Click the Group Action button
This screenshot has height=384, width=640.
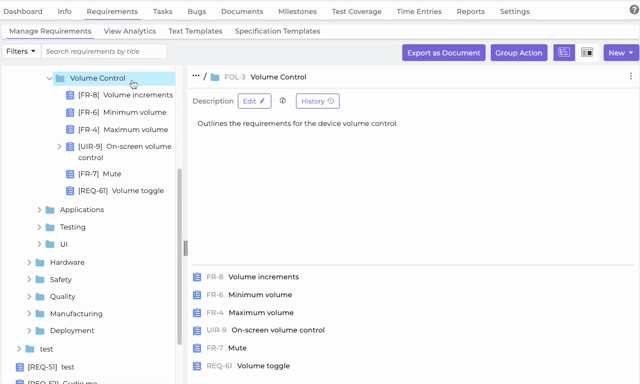pyautogui.click(x=519, y=53)
